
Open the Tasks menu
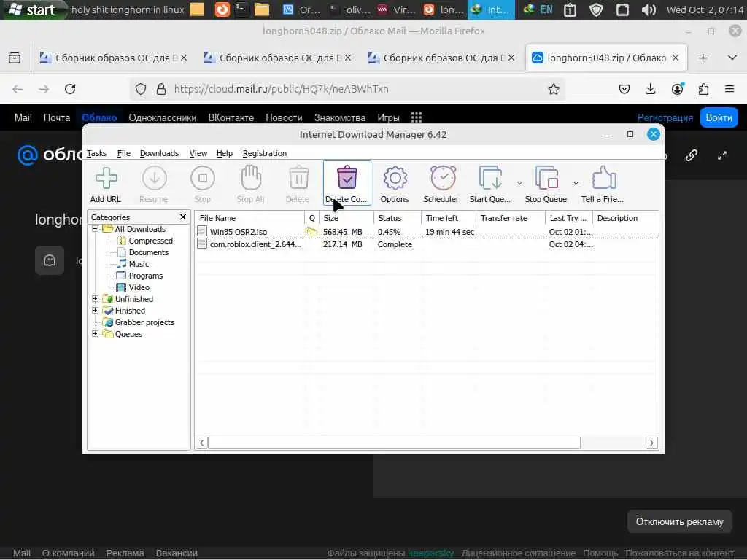(96, 153)
